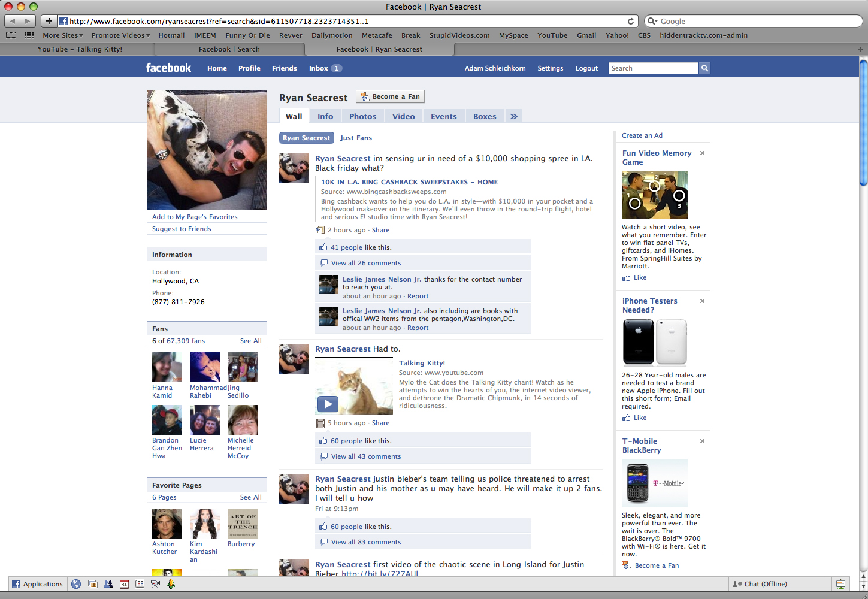Screen dimensions: 868x599
Task: Open Hanna Kamid's fan thumbnail
Action: [167, 367]
